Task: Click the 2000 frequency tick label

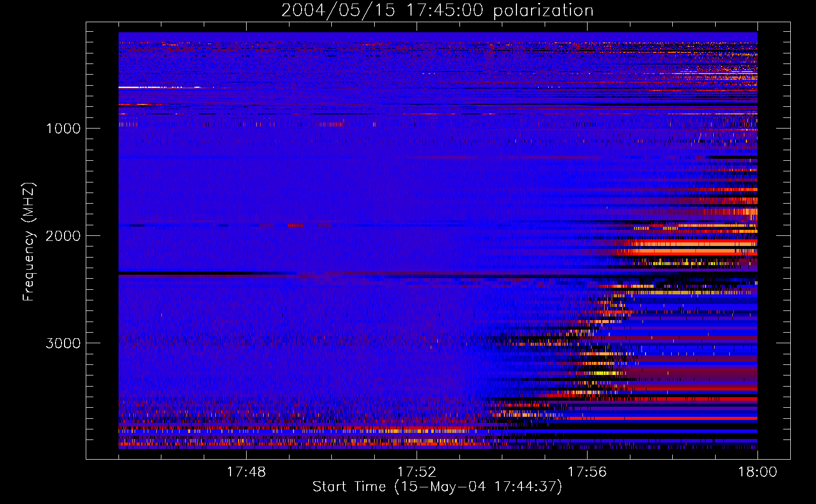Action: coord(63,236)
